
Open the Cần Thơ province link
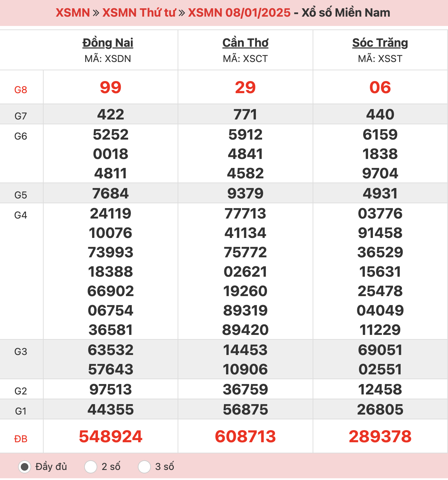click(x=245, y=43)
